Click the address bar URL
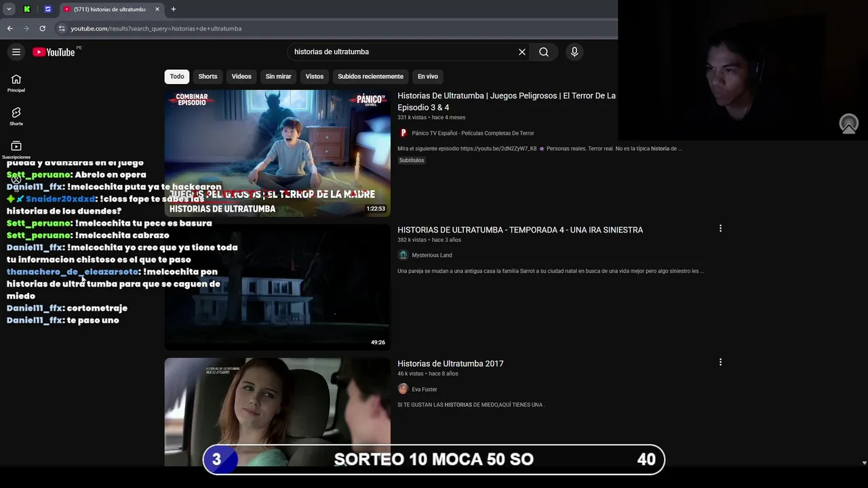Screen dimensions: 868x488 (x=156, y=28)
